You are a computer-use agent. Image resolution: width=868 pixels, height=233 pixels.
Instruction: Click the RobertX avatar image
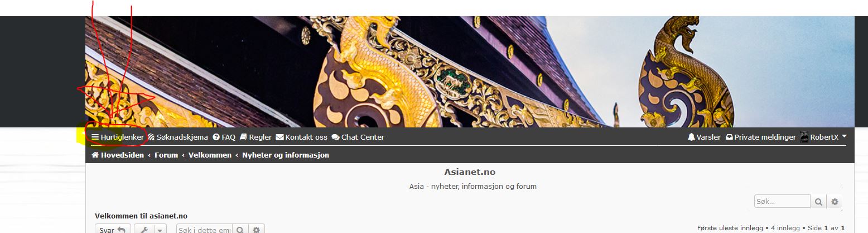click(804, 137)
